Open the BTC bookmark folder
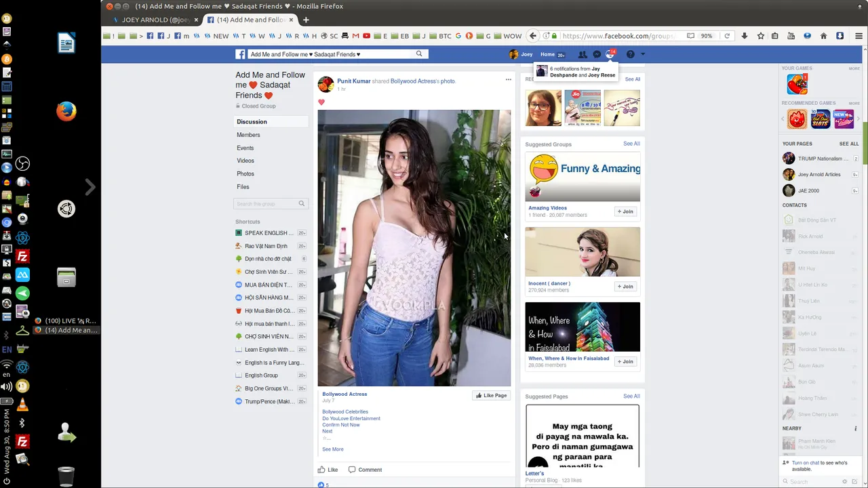Image resolution: width=868 pixels, height=488 pixels. (441, 36)
